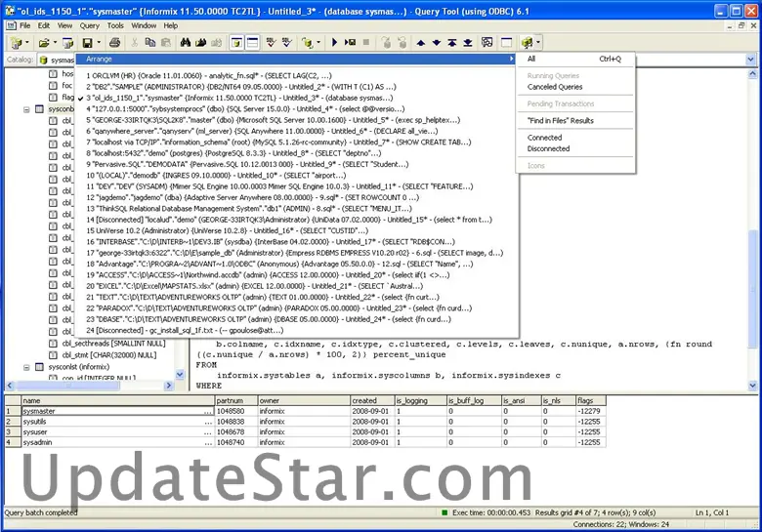Click the Last result bottom-arrow icon
Viewport: 762px width, 532px height.
(x=468, y=43)
